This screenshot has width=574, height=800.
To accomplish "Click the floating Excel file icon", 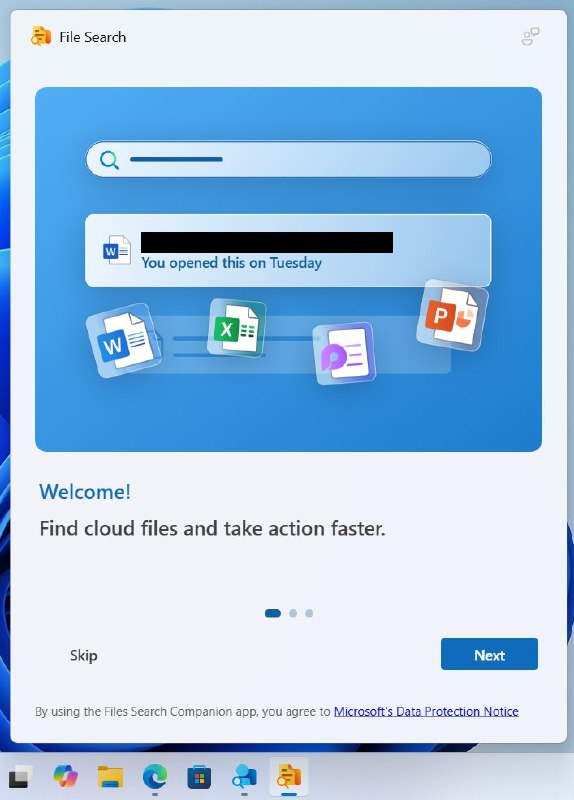I will (x=236, y=327).
